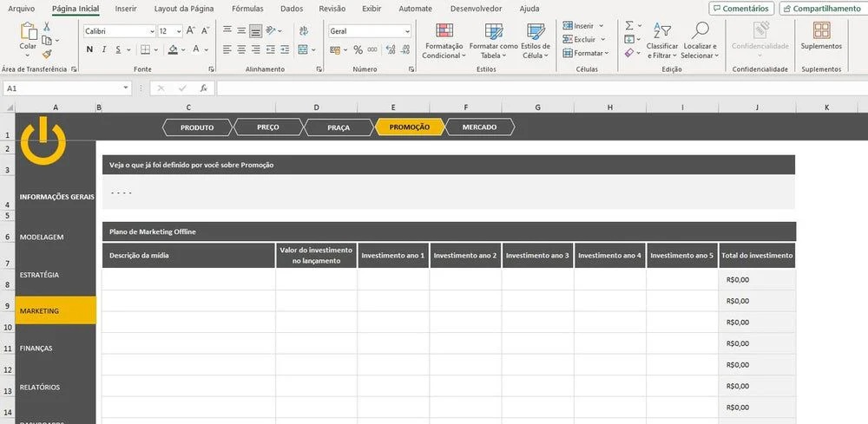Switch to the Fórmulas tab
Image resolution: width=868 pixels, height=424 pixels.
coord(247,9)
